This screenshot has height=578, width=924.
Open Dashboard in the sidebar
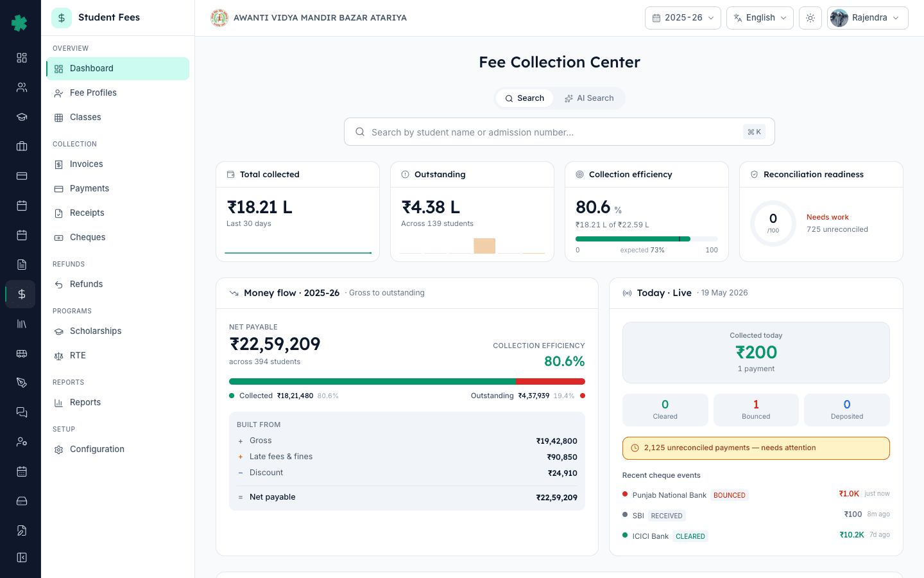click(x=117, y=69)
